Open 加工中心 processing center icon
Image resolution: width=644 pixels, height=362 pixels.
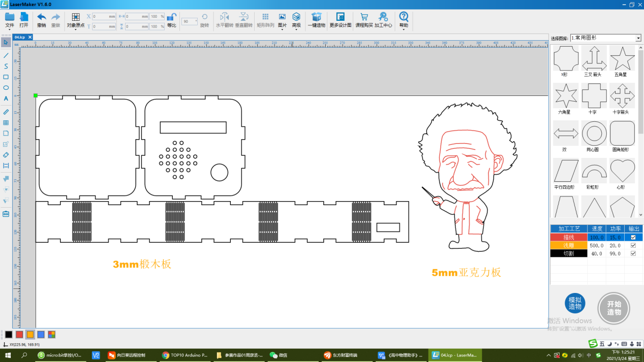pyautogui.click(x=383, y=17)
